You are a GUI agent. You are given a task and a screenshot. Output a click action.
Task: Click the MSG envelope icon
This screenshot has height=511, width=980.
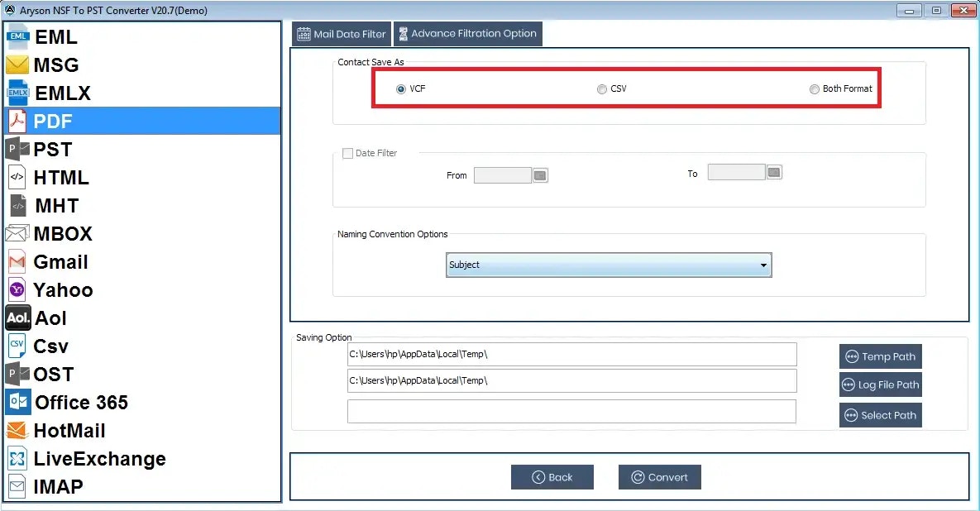click(x=17, y=65)
